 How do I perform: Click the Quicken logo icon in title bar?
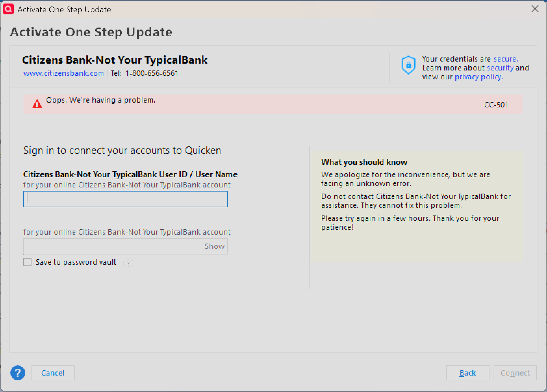8,9
